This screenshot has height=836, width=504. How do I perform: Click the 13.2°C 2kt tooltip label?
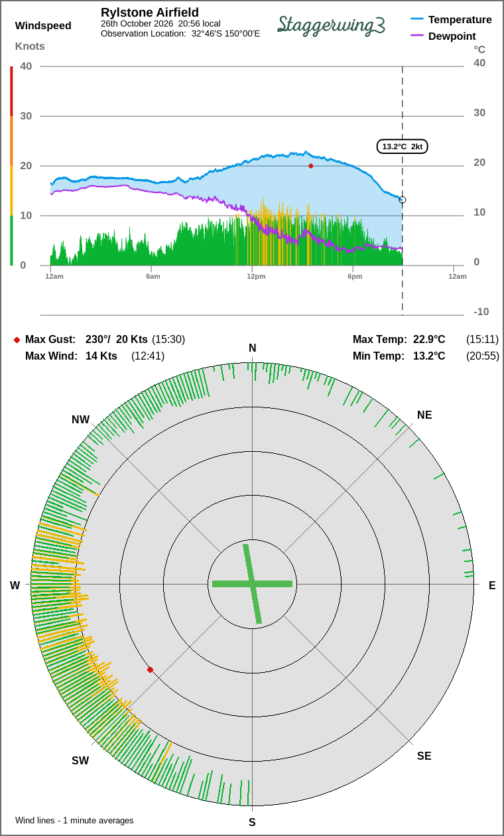(x=403, y=147)
